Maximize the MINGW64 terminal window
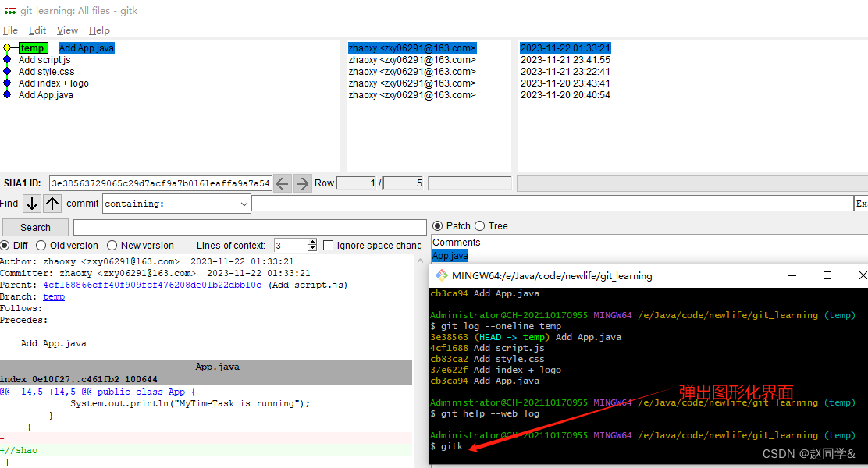Image resolution: width=868 pixels, height=468 pixels. [827, 275]
